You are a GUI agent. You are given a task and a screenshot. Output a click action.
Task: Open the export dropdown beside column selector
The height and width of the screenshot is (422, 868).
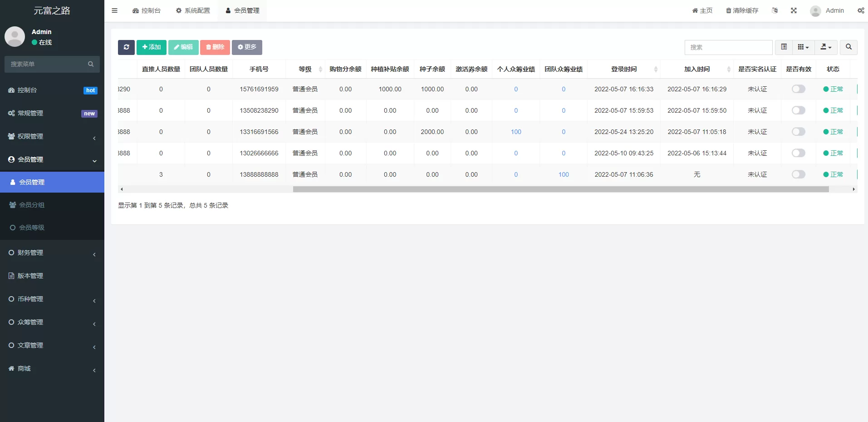tap(825, 47)
